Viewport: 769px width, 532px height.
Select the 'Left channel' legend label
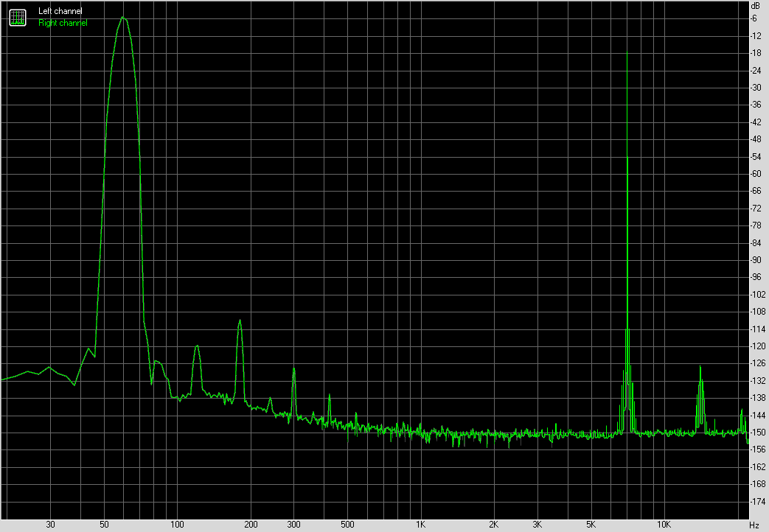60,11
